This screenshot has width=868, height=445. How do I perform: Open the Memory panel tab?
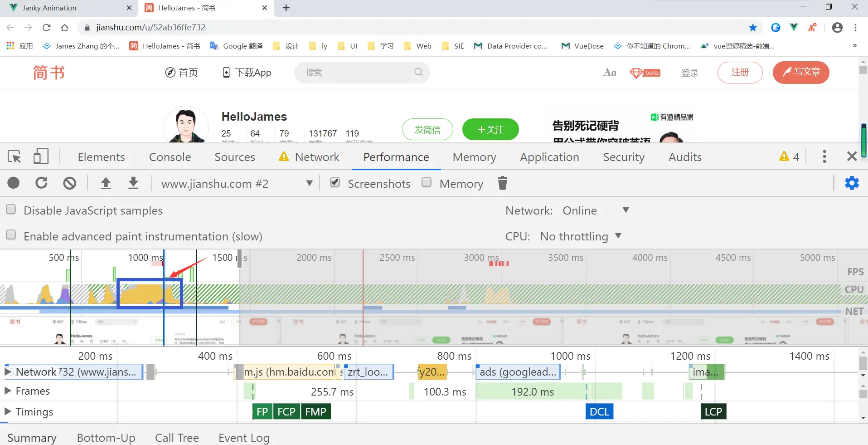(474, 157)
